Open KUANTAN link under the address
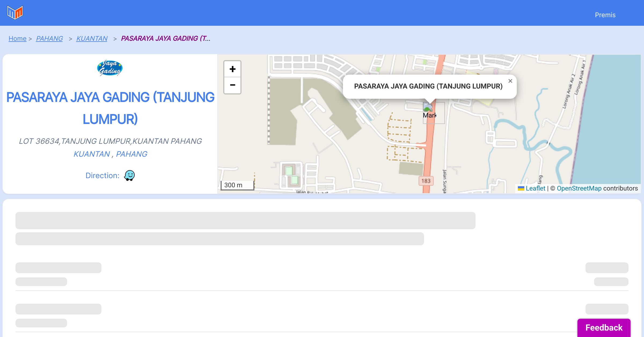The image size is (644, 337). click(x=92, y=154)
